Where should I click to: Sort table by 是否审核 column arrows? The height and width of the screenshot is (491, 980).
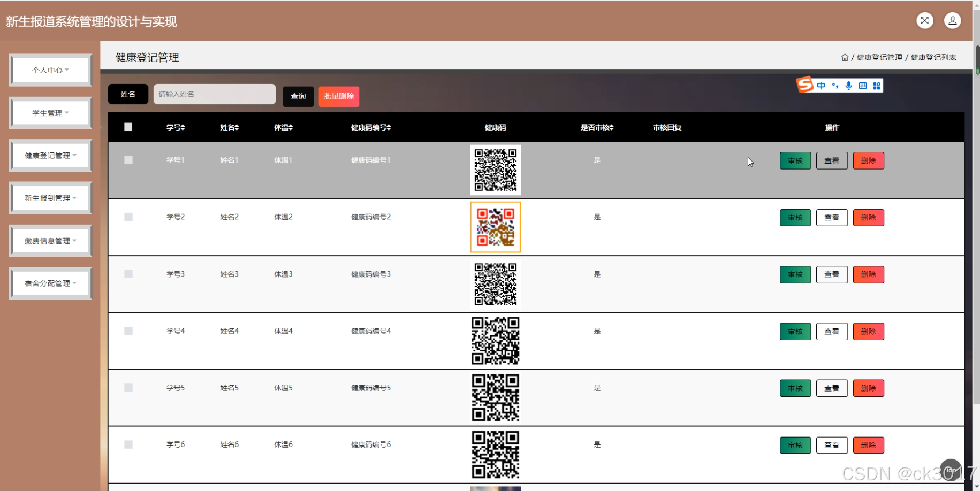pos(611,127)
